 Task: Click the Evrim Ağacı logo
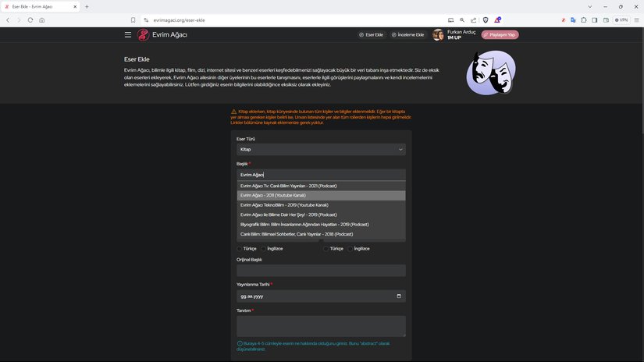[x=162, y=34]
